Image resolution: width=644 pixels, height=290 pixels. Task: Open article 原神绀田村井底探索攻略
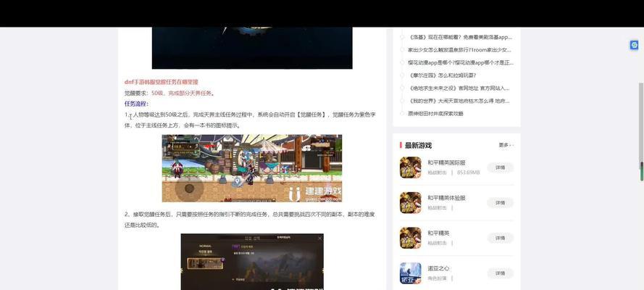click(436, 113)
